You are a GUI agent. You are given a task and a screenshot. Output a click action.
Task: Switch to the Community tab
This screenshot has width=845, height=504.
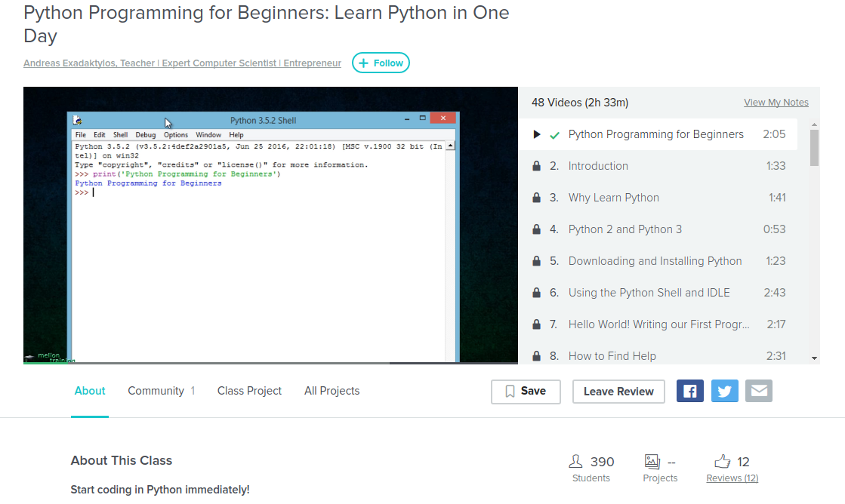point(156,391)
